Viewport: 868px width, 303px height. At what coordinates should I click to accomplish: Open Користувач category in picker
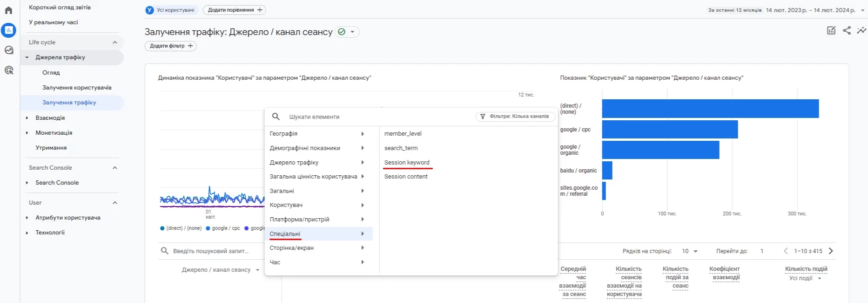point(319,205)
